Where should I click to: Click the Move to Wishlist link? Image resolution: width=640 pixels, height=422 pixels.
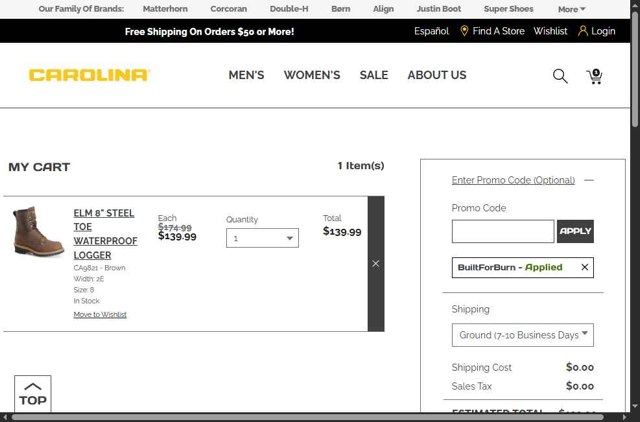(100, 315)
